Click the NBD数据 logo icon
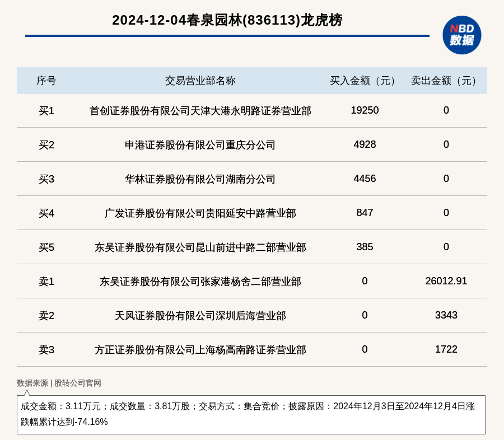 point(461,35)
